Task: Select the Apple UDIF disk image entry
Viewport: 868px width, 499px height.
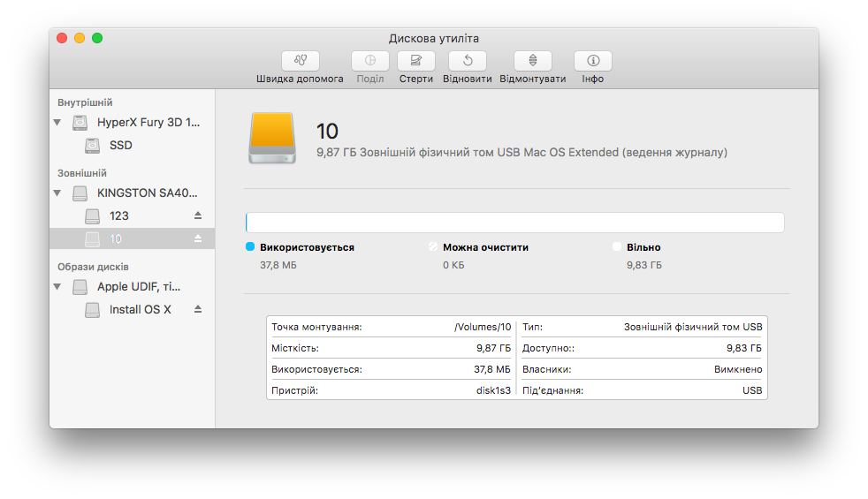Action: [x=132, y=286]
